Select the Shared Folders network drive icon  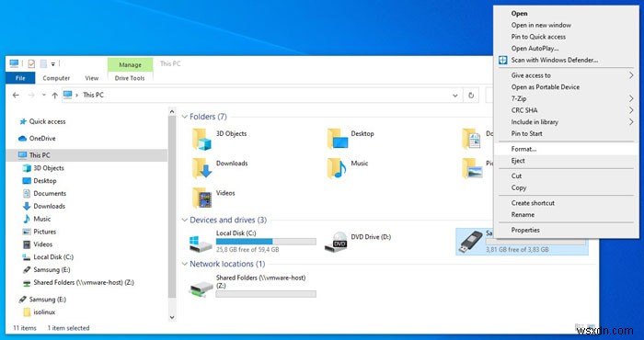[201, 289]
